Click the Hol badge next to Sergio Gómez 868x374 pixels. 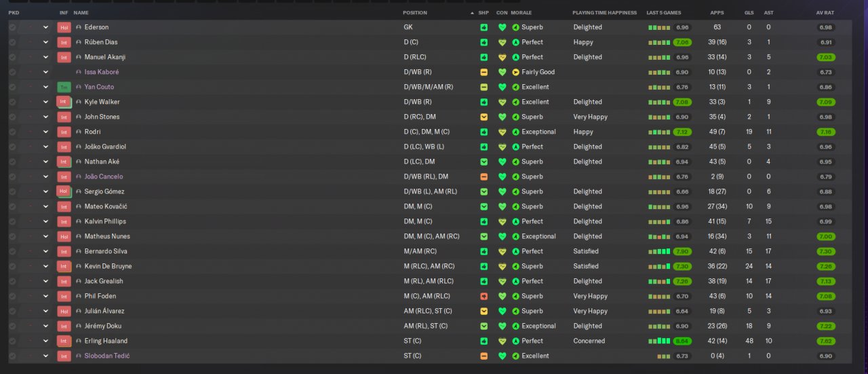[x=64, y=191]
